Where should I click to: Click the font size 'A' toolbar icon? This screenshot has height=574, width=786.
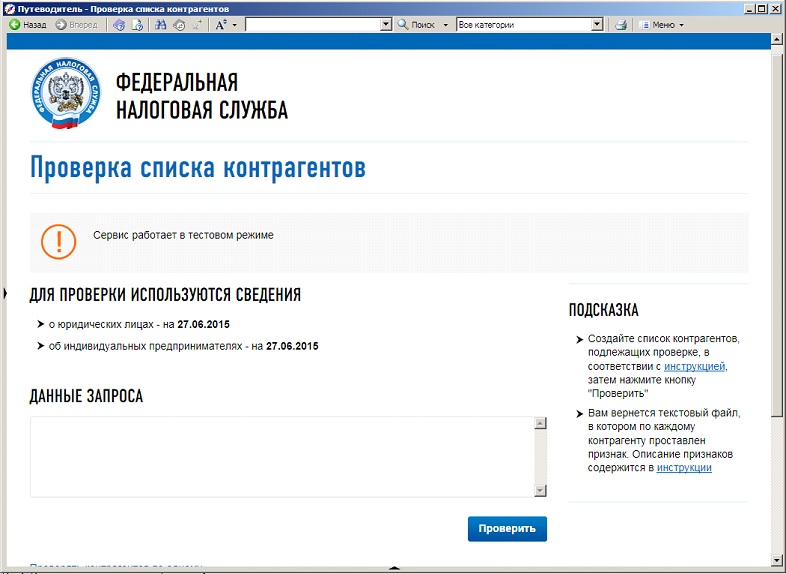[x=221, y=24]
